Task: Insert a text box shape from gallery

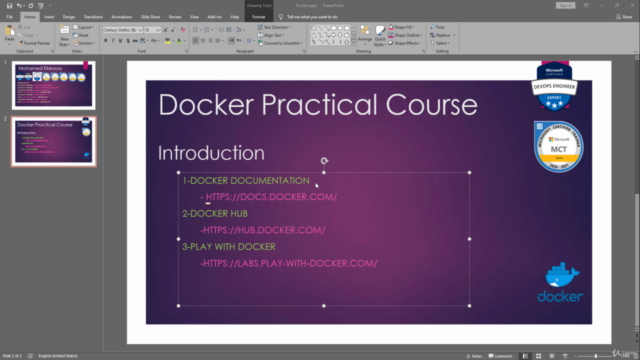Action: (313, 28)
